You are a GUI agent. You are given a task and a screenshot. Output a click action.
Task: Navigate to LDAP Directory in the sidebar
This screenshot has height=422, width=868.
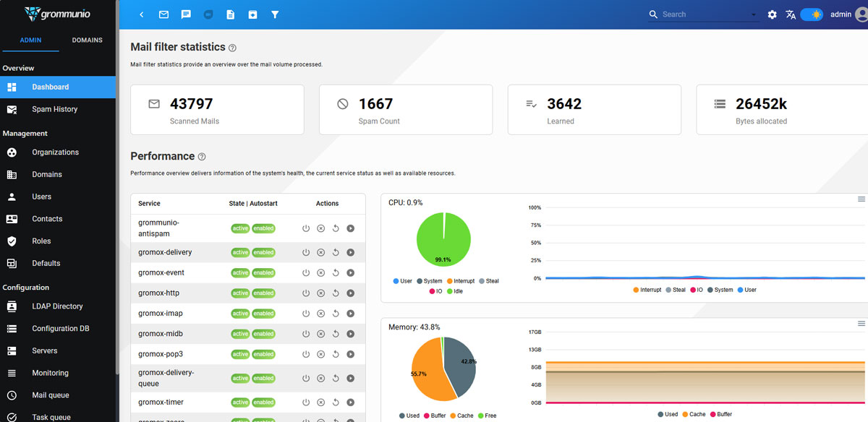click(x=57, y=306)
